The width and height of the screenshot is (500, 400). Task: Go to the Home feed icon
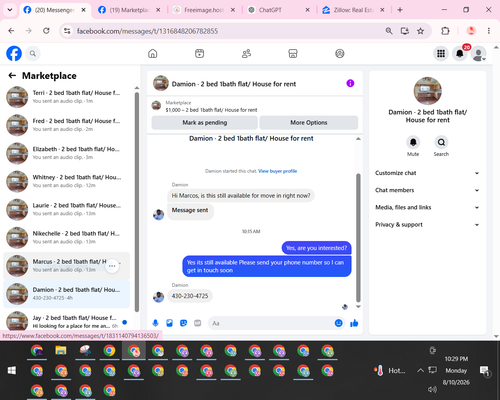pos(153,53)
